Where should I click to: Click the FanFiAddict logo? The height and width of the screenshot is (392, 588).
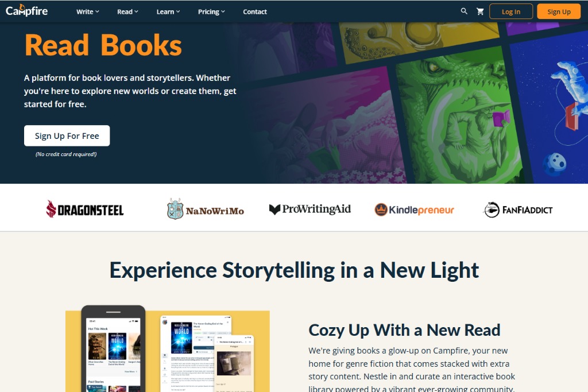tap(518, 209)
